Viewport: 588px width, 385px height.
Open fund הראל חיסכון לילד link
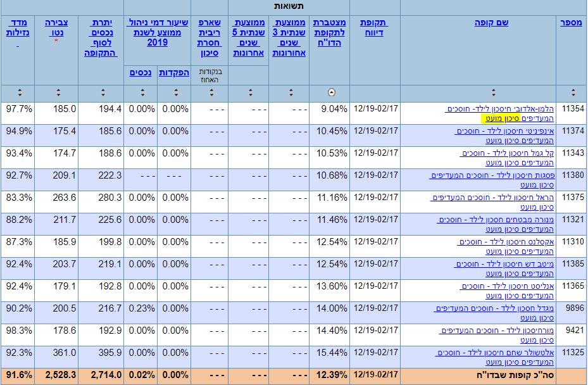tap(492, 202)
